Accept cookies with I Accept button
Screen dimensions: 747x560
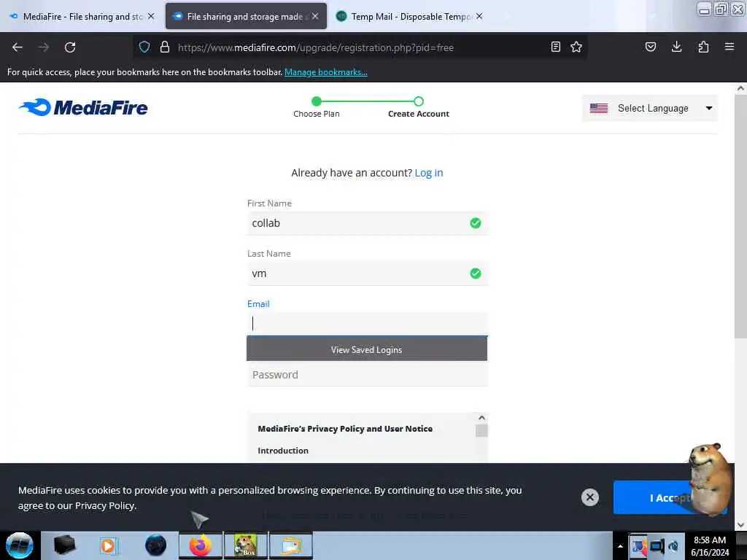pos(670,497)
